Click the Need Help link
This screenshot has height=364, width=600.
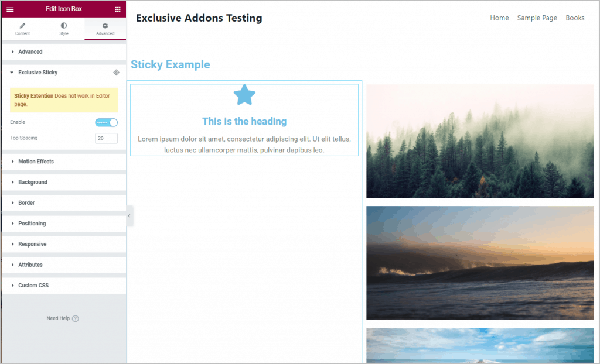pyautogui.click(x=59, y=318)
